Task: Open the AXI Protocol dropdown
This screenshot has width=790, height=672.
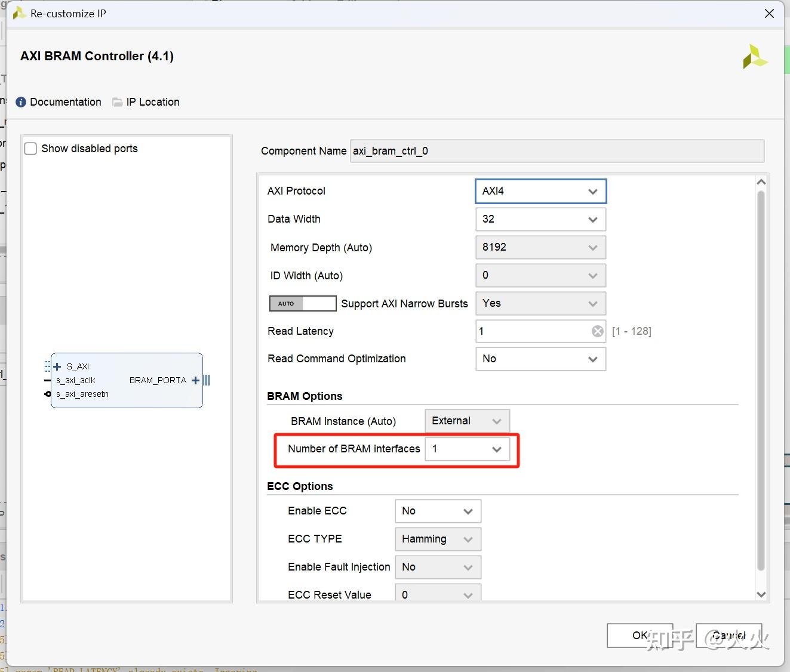Action: pyautogui.click(x=540, y=192)
